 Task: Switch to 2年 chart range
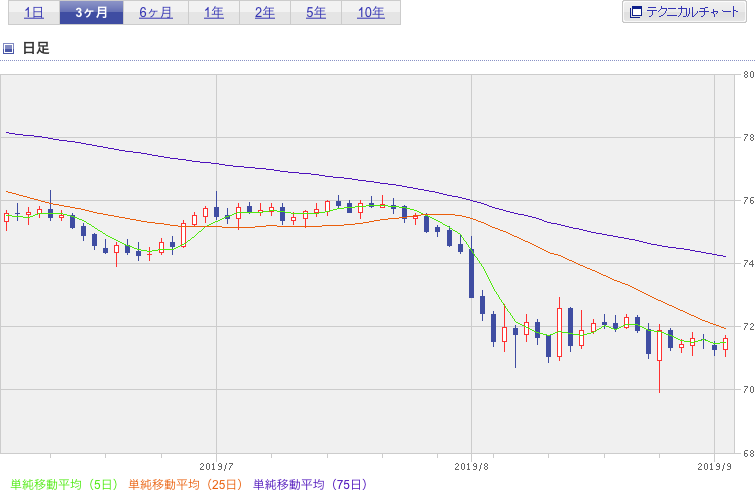(265, 13)
